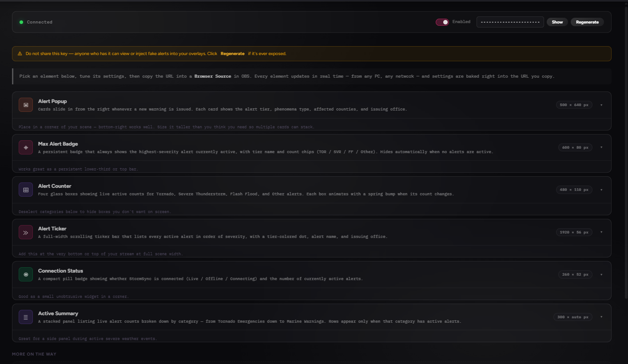Viewport: 628px width, 364px height.
Task: Click the Max Alert Badge diamond icon
Action: pyautogui.click(x=26, y=147)
